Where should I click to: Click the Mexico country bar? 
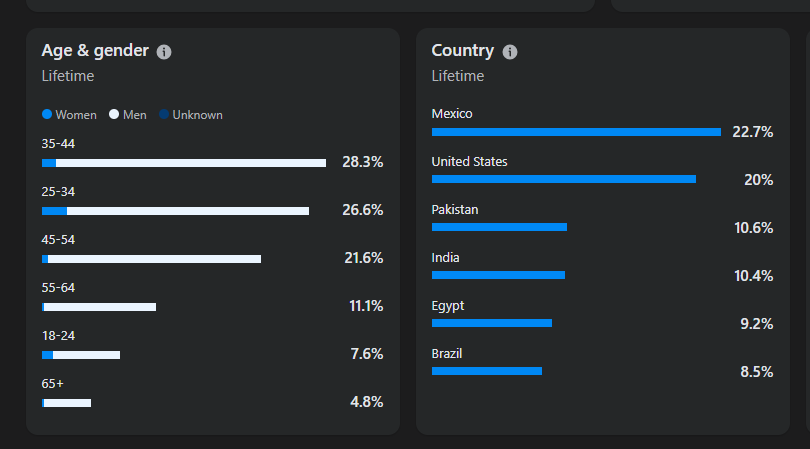tap(576, 132)
